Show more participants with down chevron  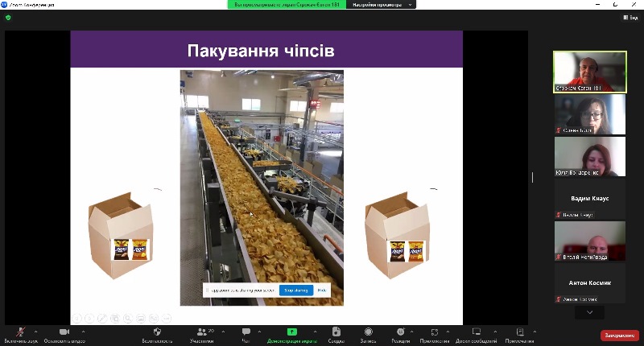click(590, 312)
